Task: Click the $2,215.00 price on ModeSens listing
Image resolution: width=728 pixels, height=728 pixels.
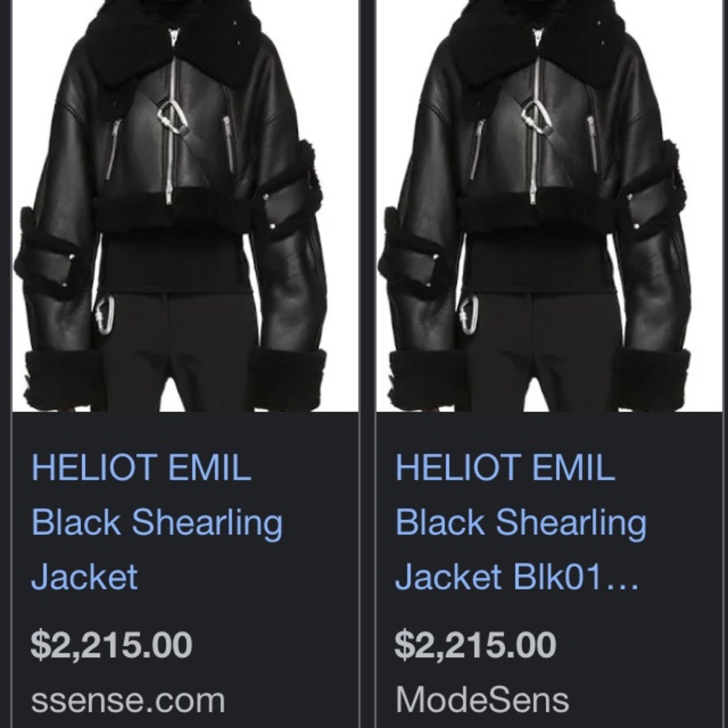Action: (475, 644)
